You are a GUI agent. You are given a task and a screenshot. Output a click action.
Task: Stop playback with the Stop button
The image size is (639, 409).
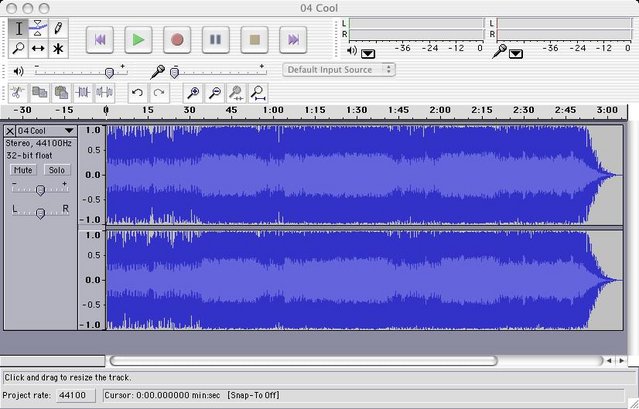point(254,40)
